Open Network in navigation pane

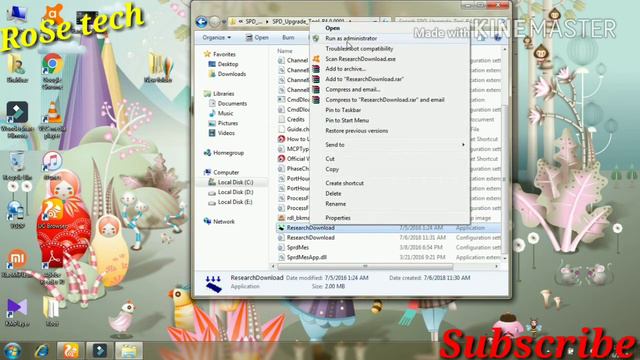click(x=224, y=221)
